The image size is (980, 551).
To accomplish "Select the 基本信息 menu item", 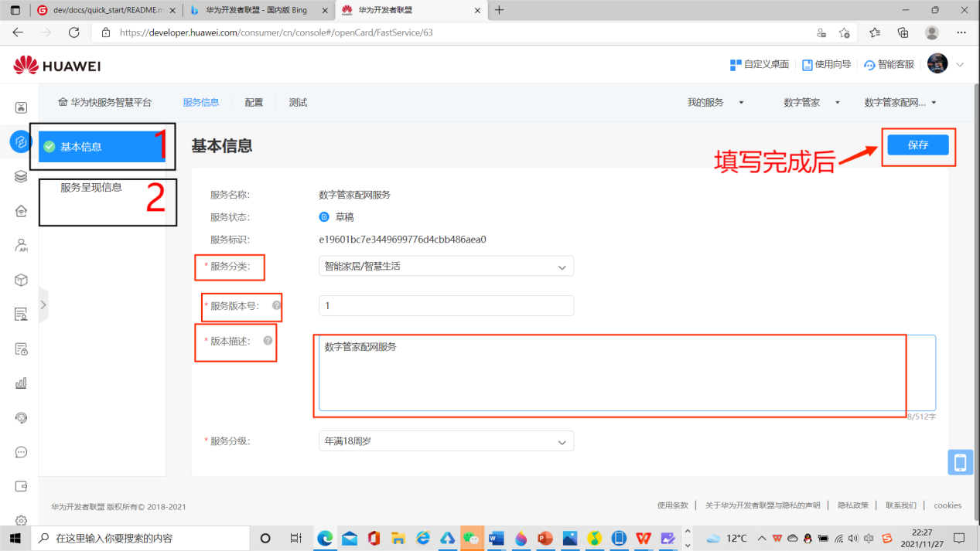I will tap(102, 146).
